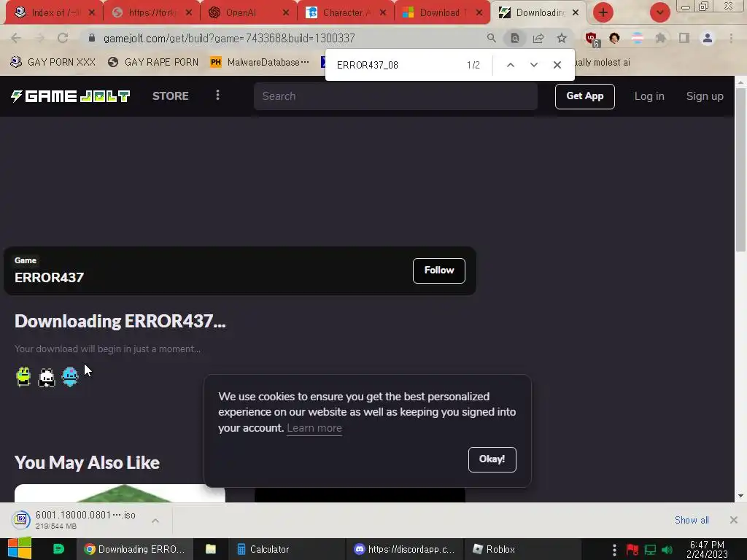Close the OpenAI tab

286,13
